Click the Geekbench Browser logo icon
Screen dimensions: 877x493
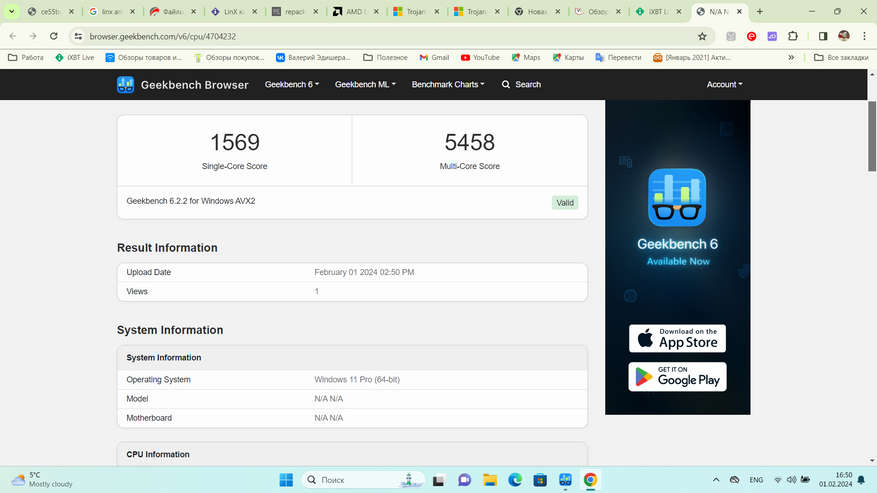coord(125,84)
